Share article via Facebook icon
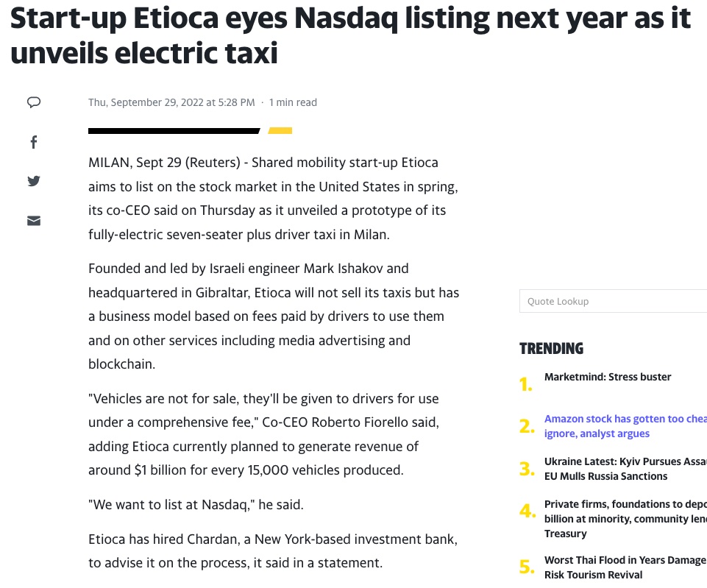The image size is (707, 588). pyautogui.click(x=34, y=142)
